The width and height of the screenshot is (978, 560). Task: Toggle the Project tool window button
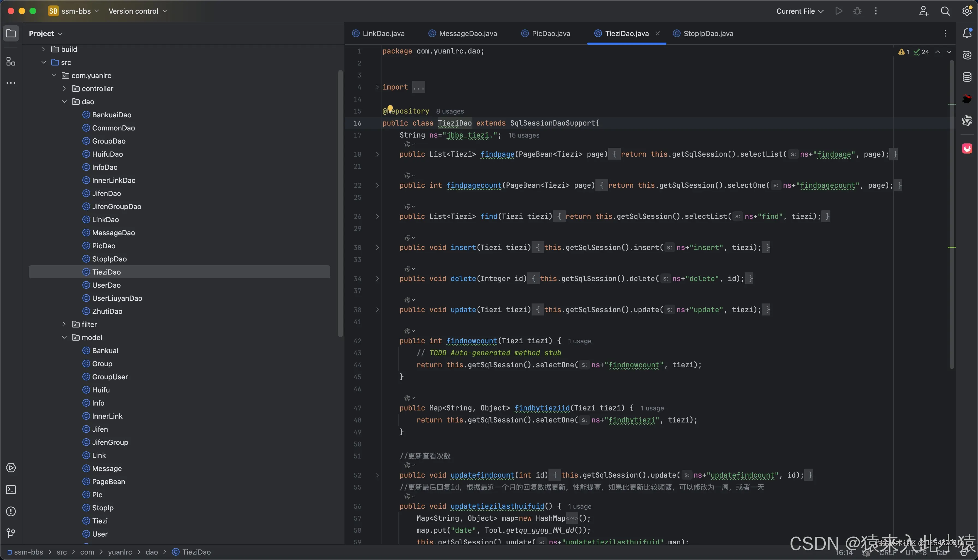click(11, 34)
